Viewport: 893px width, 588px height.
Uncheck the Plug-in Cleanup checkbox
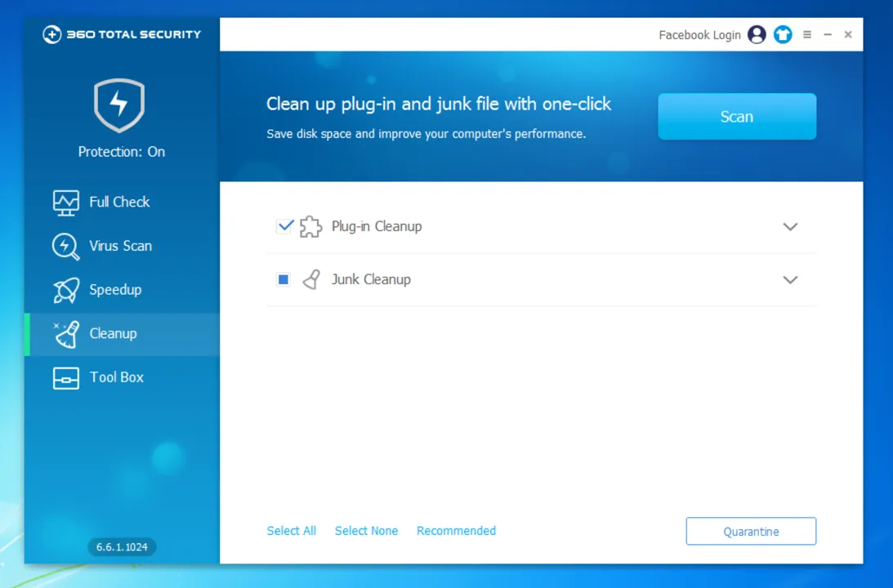pos(285,226)
